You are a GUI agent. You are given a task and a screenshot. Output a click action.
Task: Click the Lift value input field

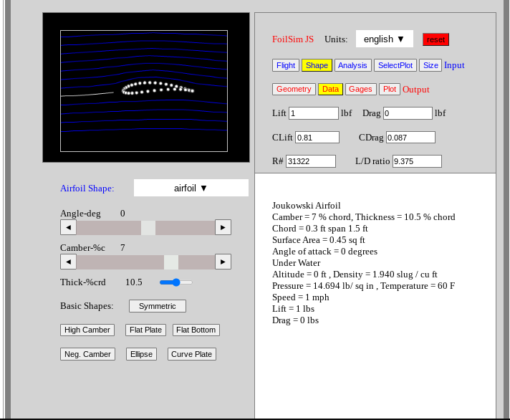click(313, 113)
